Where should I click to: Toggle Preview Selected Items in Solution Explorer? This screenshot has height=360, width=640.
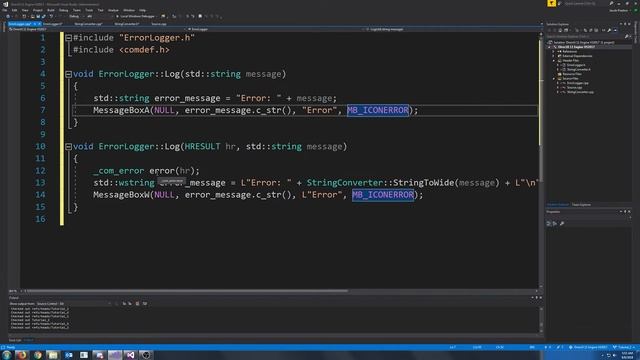[615, 30]
